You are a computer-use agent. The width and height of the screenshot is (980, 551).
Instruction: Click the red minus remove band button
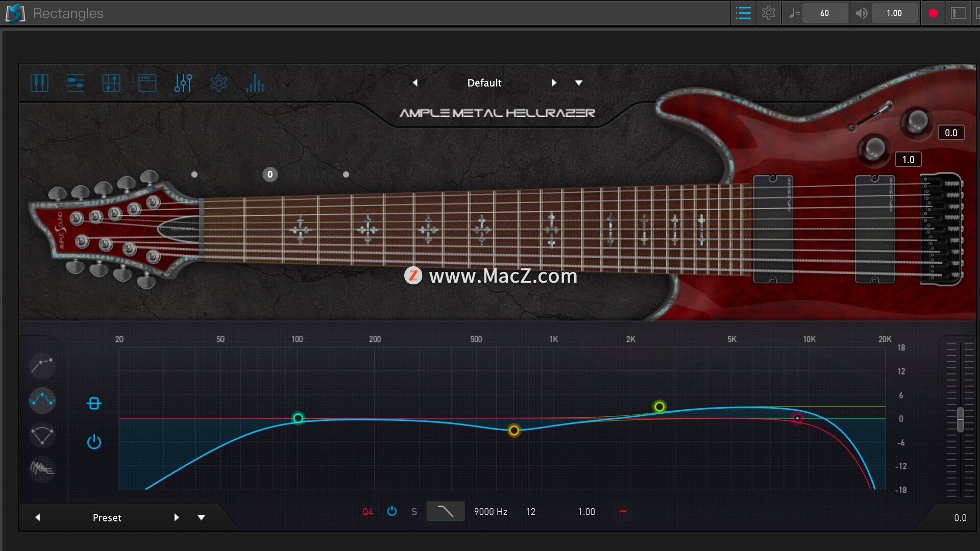[x=623, y=511]
